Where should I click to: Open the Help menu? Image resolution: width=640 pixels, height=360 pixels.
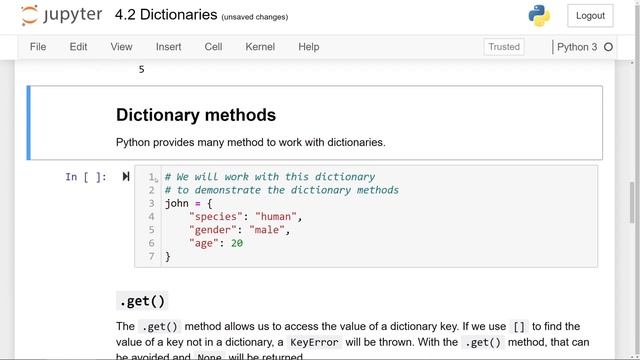[309, 47]
